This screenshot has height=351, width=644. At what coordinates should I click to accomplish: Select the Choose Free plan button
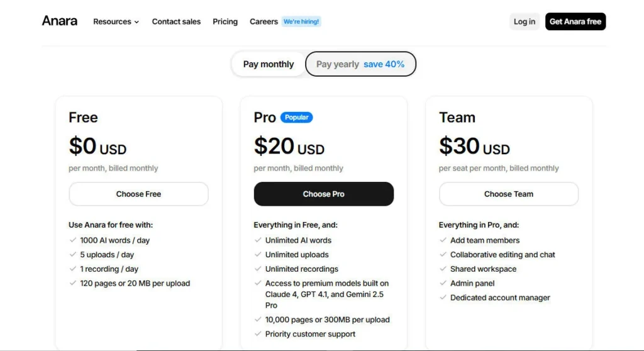pos(138,194)
